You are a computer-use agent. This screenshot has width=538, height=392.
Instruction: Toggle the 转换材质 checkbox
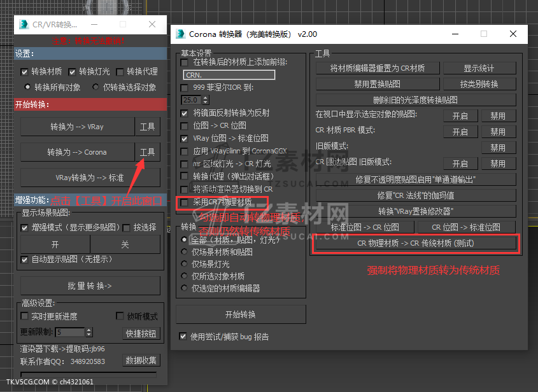(24, 72)
